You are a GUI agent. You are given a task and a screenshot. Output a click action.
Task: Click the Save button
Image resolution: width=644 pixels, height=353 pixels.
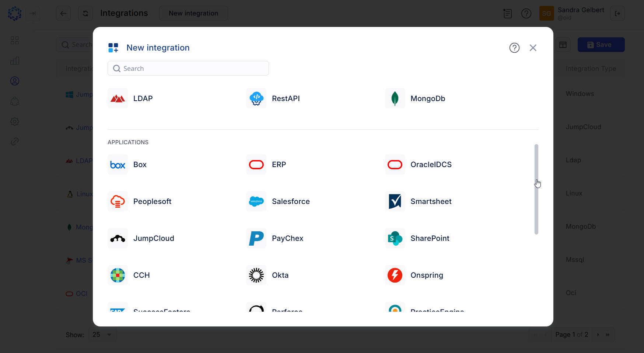(x=601, y=44)
